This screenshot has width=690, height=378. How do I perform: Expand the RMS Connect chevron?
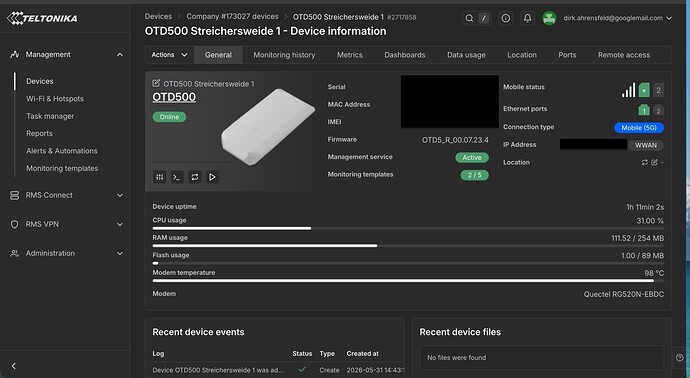click(120, 195)
